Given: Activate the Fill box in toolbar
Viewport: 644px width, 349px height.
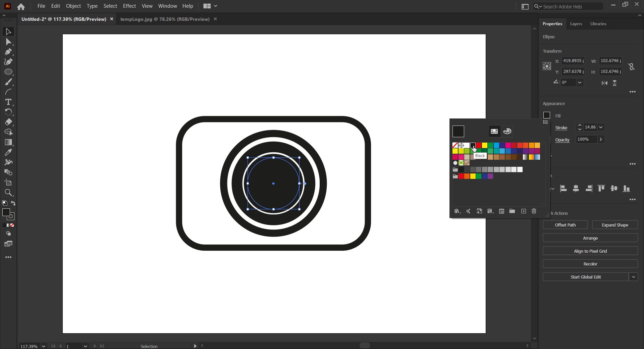Looking at the screenshot, I should 6,212.
